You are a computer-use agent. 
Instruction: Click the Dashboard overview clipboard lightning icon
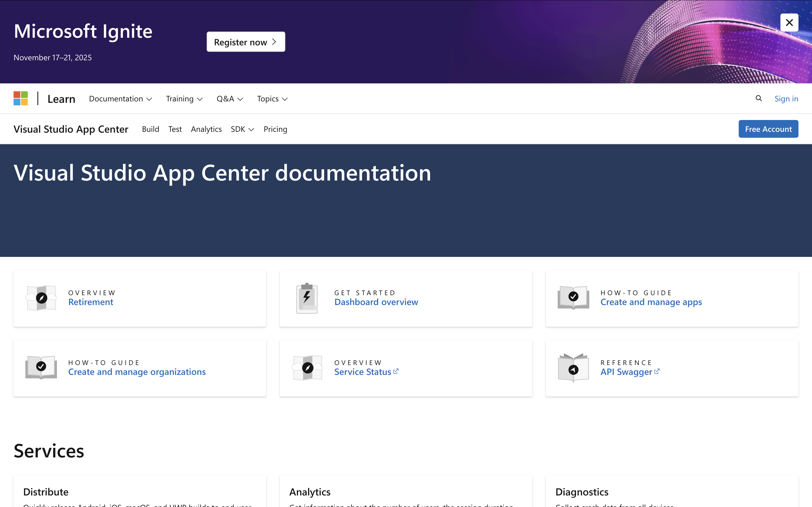pyautogui.click(x=307, y=298)
